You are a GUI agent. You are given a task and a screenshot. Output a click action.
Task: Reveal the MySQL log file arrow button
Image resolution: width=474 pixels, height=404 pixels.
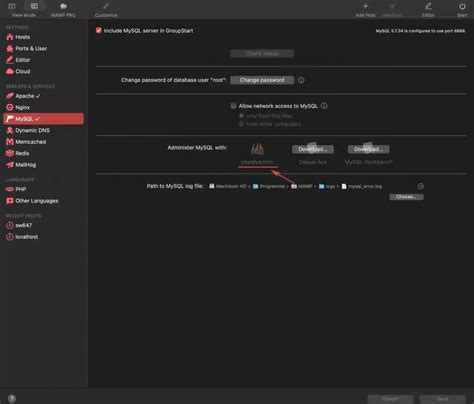point(421,186)
